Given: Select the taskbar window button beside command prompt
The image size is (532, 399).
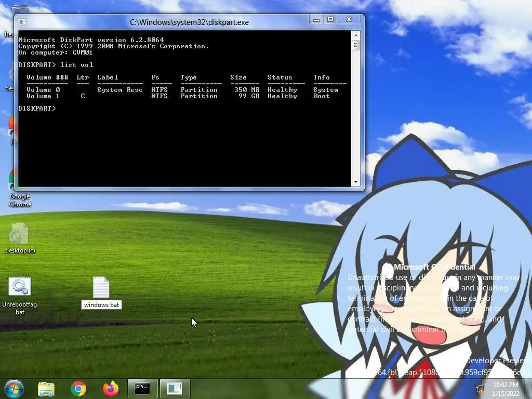Looking at the screenshot, I should pyautogui.click(x=175, y=389).
